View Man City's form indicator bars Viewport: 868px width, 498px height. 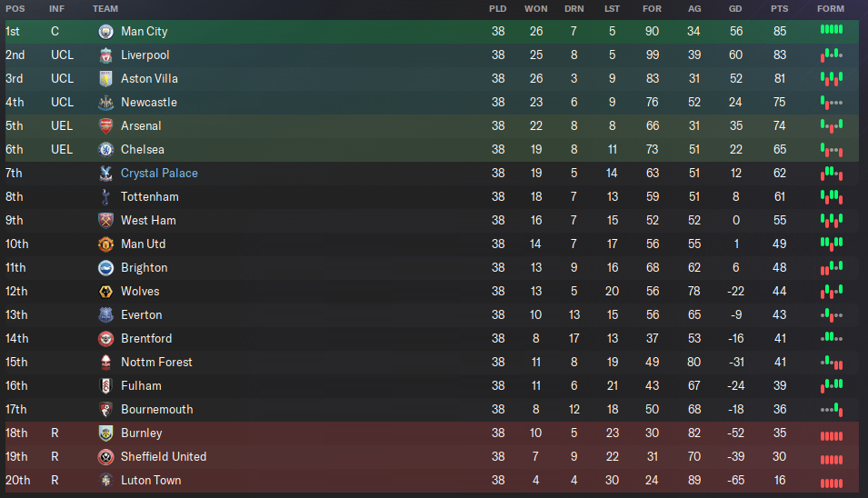pos(832,29)
